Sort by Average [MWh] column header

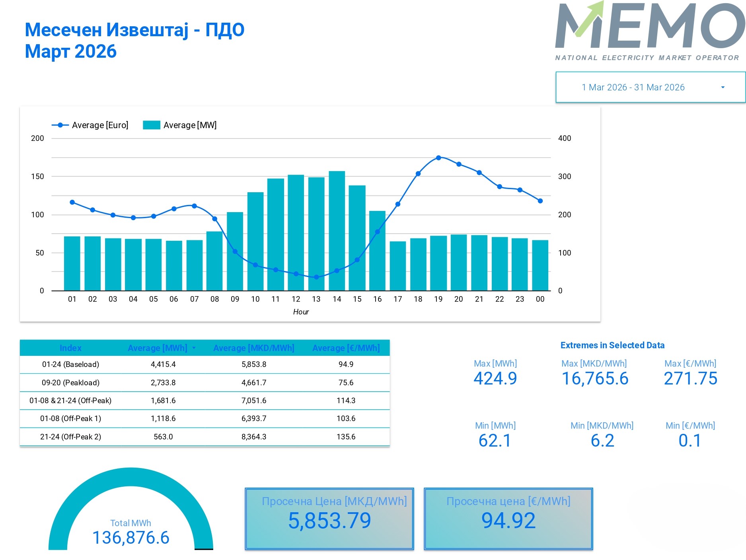click(x=158, y=348)
